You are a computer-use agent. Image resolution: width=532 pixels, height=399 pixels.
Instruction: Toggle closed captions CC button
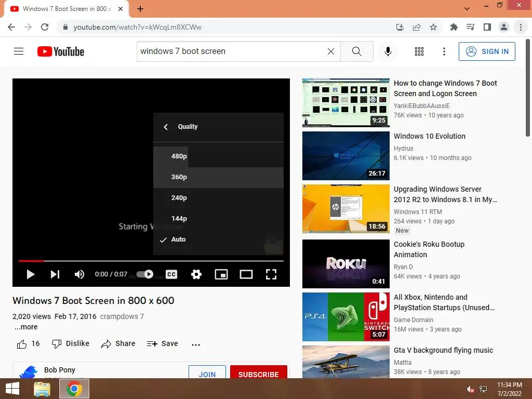point(171,274)
